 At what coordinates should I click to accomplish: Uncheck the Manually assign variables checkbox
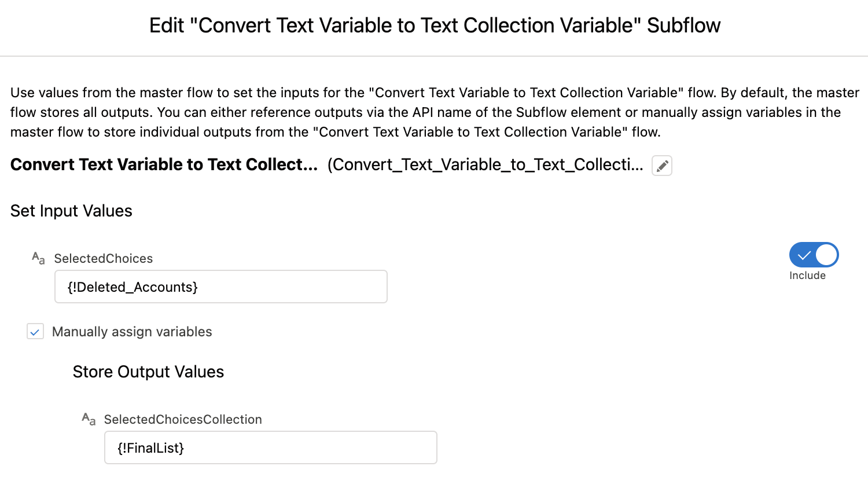(35, 332)
